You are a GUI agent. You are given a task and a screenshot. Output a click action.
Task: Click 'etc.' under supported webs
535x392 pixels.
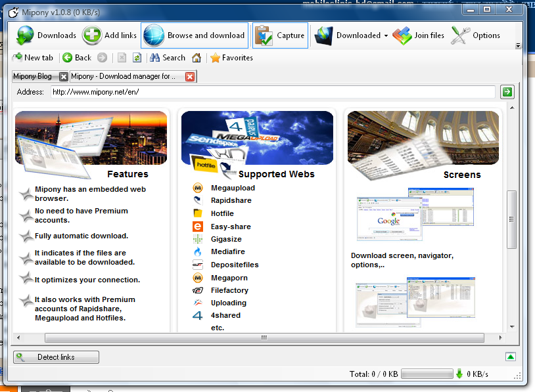coord(218,328)
